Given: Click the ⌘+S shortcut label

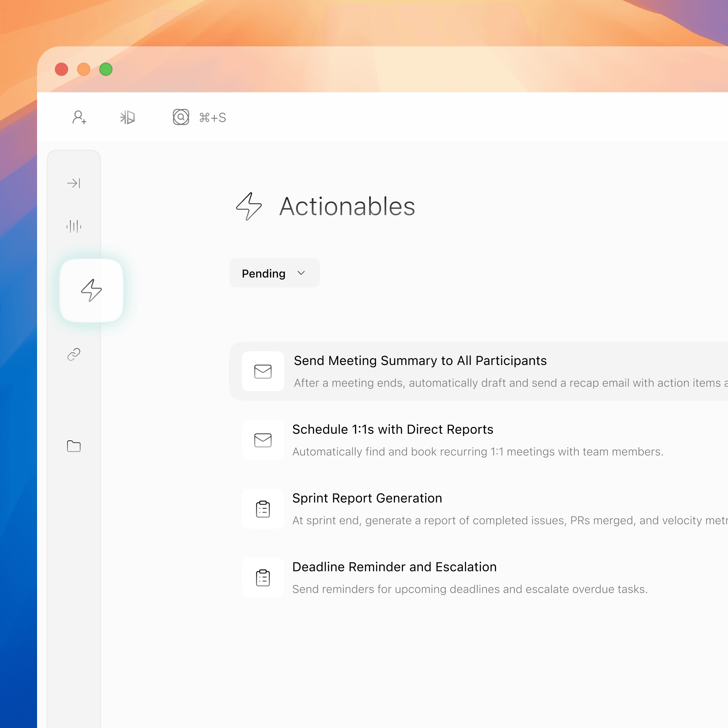Looking at the screenshot, I should point(212,117).
